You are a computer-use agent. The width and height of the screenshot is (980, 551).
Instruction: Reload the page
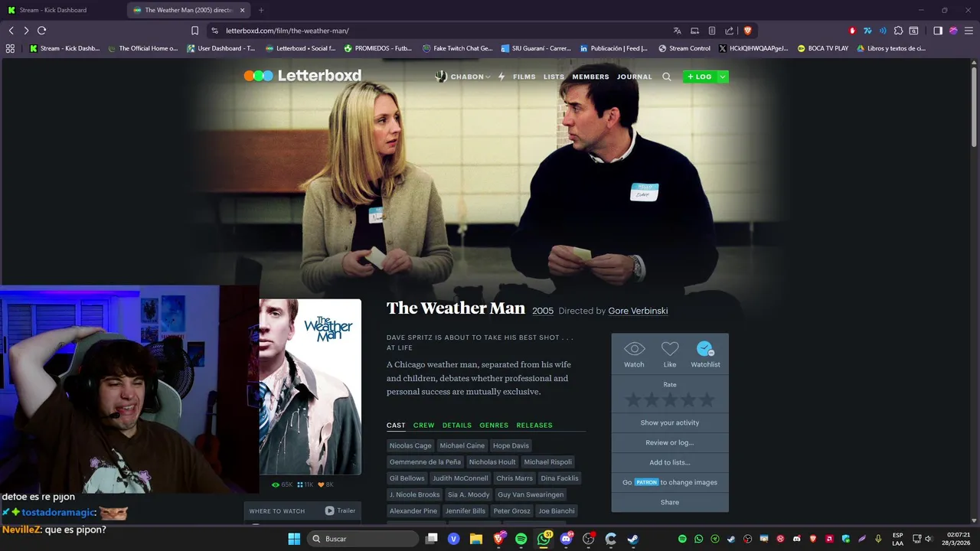(42, 31)
